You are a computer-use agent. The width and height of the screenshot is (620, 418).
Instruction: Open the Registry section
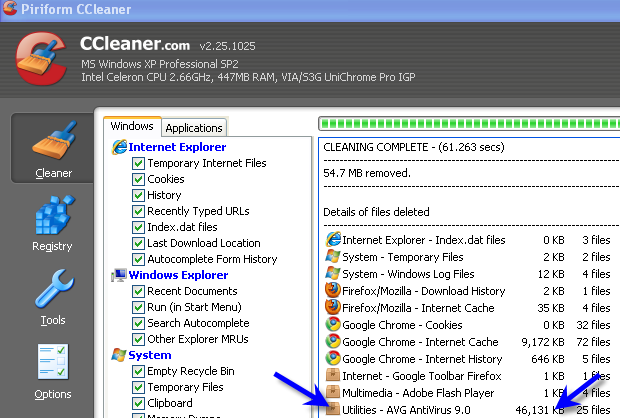pyautogui.click(x=53, y=223)
